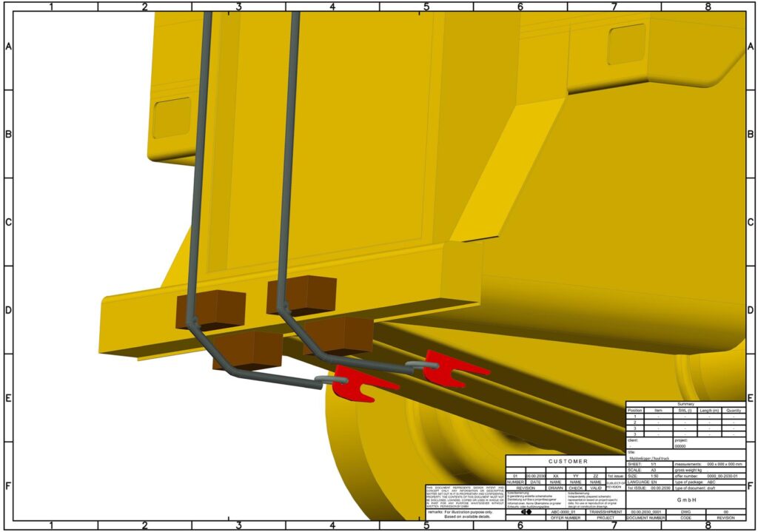Select the Position column header

coord(634,410)
